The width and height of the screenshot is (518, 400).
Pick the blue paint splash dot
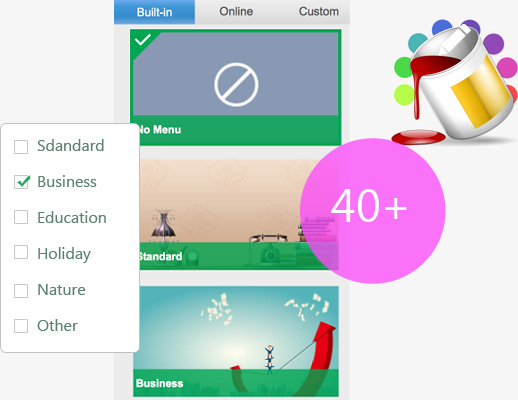(x=442, y=27)
